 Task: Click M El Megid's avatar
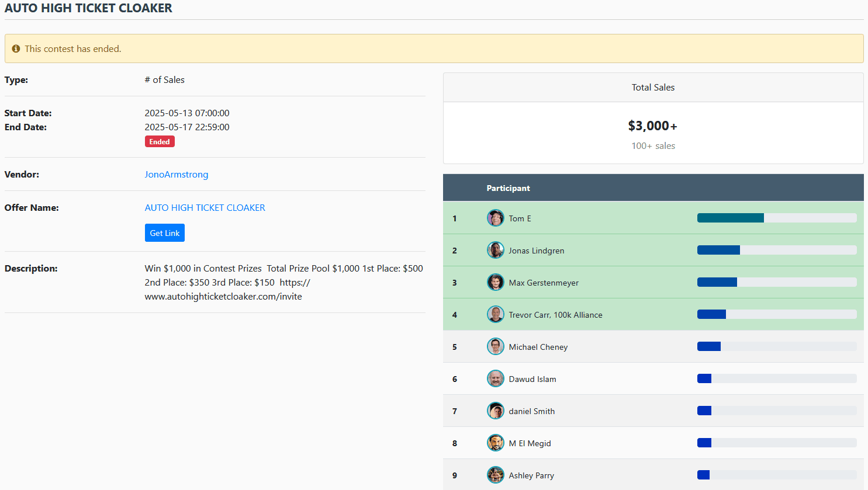coord(495,443)
